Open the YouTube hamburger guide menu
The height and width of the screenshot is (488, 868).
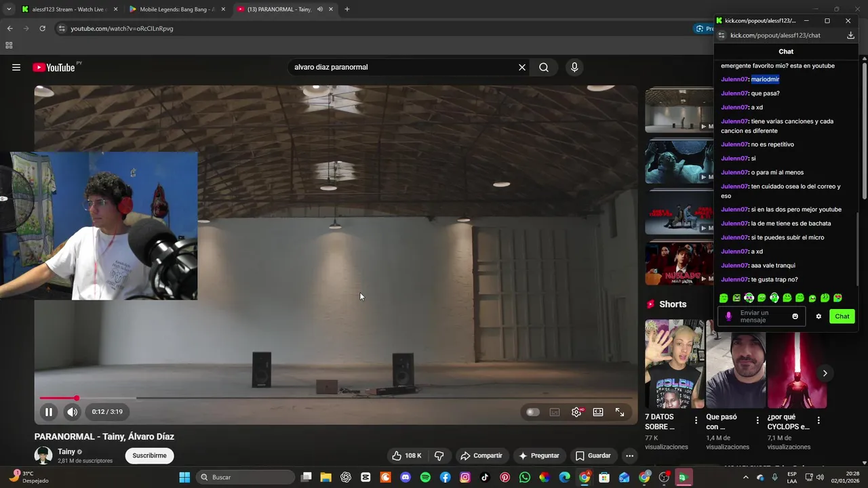pyautogui.click(x=16, y=67)
